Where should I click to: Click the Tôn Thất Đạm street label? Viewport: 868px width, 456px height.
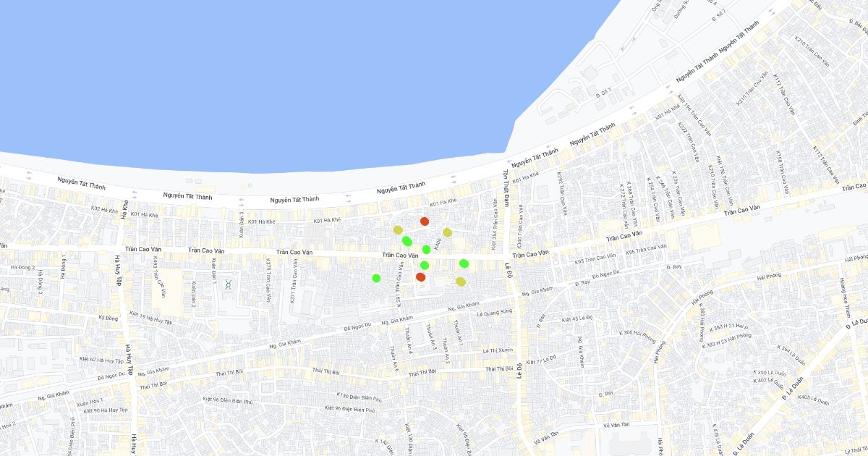click(x=506, y=188)
